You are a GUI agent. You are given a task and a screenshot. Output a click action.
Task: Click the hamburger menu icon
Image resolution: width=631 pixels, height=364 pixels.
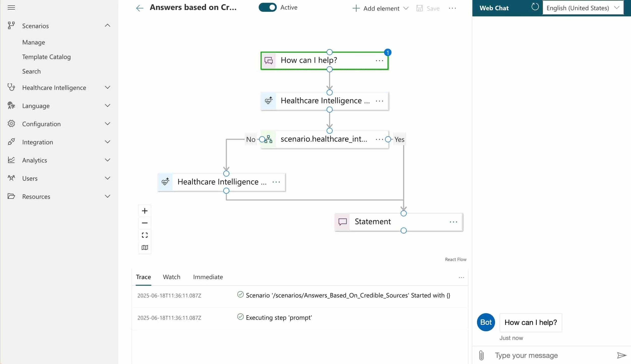click(x=11, y=8)
